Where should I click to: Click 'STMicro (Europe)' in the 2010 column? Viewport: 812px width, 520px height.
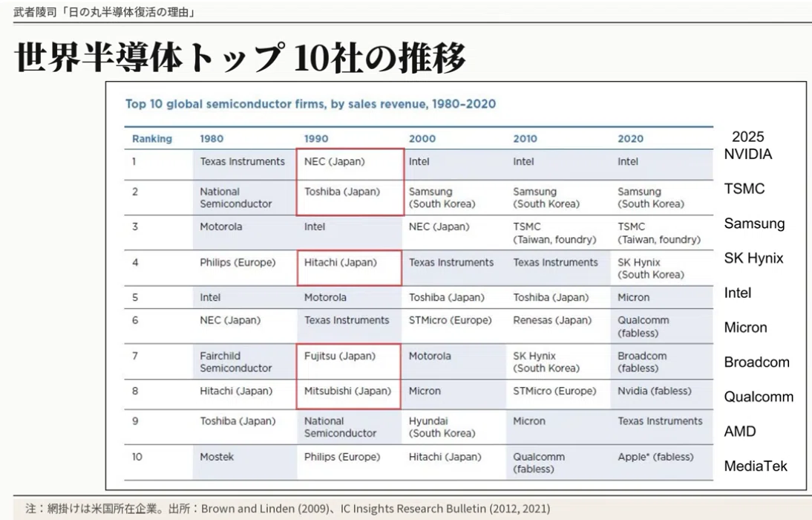pyautogui.click(x=554, y=391)
